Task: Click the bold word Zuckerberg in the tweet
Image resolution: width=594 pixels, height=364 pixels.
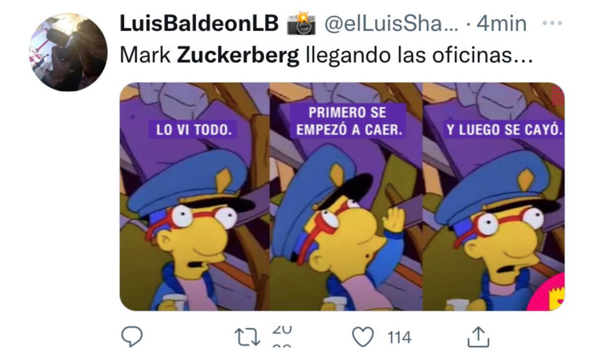Action: coord(238,56)
